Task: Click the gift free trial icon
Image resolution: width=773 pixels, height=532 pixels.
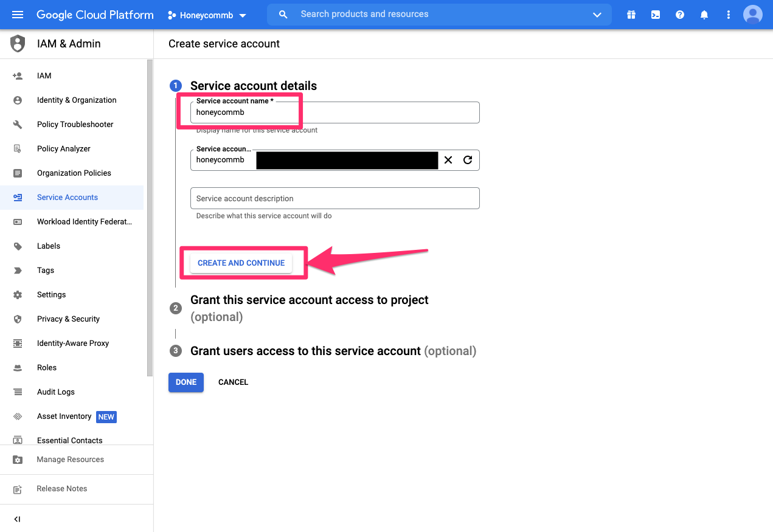Action: [x=631, y=15]
